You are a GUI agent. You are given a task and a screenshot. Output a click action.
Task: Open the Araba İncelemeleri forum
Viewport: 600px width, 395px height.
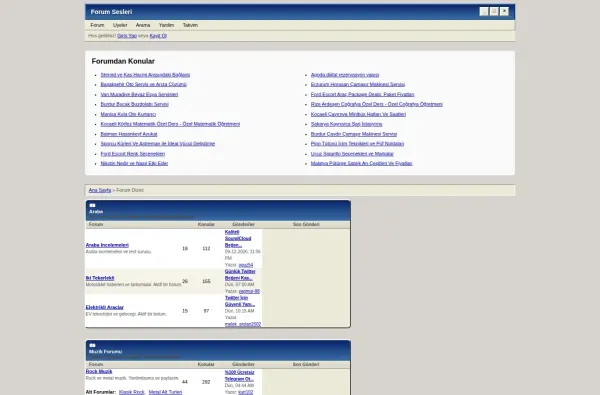click(107, 245)
